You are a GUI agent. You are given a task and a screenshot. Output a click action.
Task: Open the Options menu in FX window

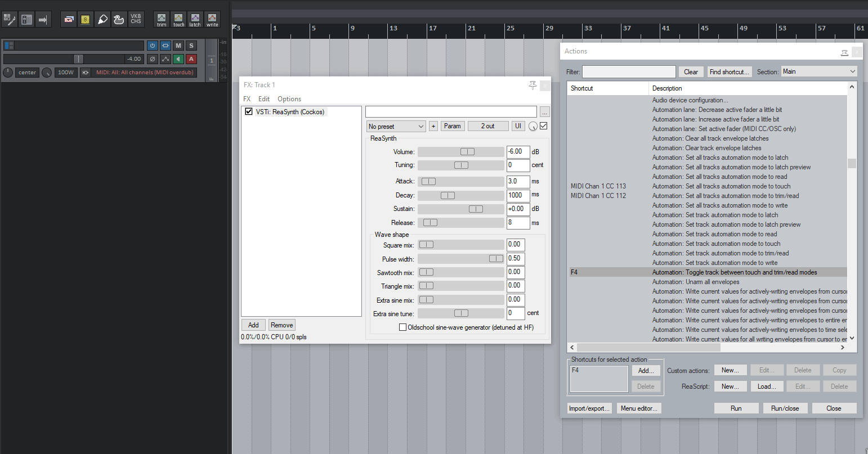coord(289,99)
